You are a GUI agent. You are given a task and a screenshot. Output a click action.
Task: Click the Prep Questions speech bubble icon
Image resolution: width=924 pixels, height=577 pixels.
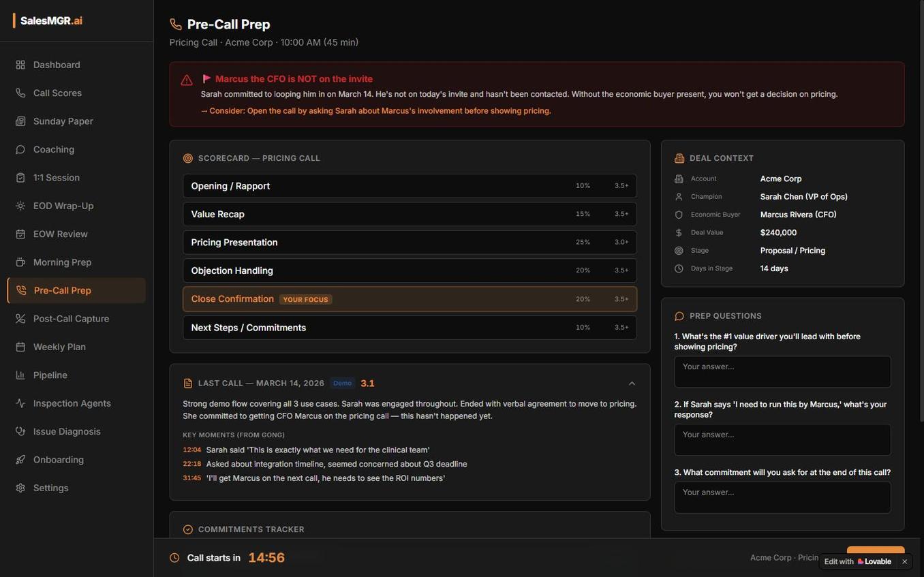coord(679,316)
